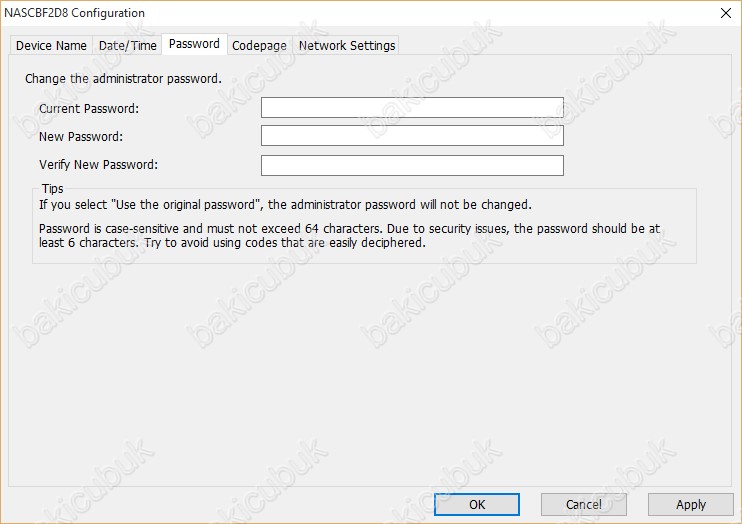Select the Password tab
The width and height of the screenshot is (742, 524).
[194, 44]
